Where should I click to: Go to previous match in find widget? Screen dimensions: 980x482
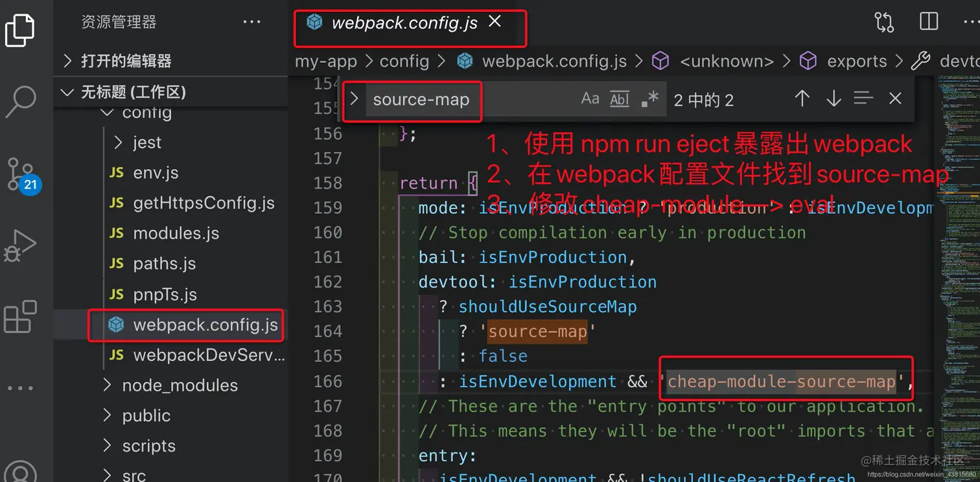[x=802, y=99]
